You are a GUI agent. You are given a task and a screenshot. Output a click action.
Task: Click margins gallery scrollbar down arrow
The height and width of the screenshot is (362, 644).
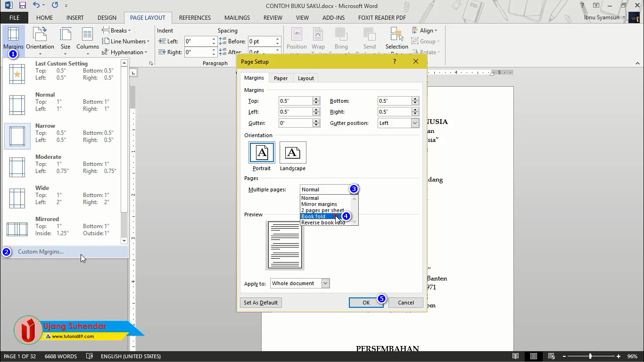coord(124,241)
